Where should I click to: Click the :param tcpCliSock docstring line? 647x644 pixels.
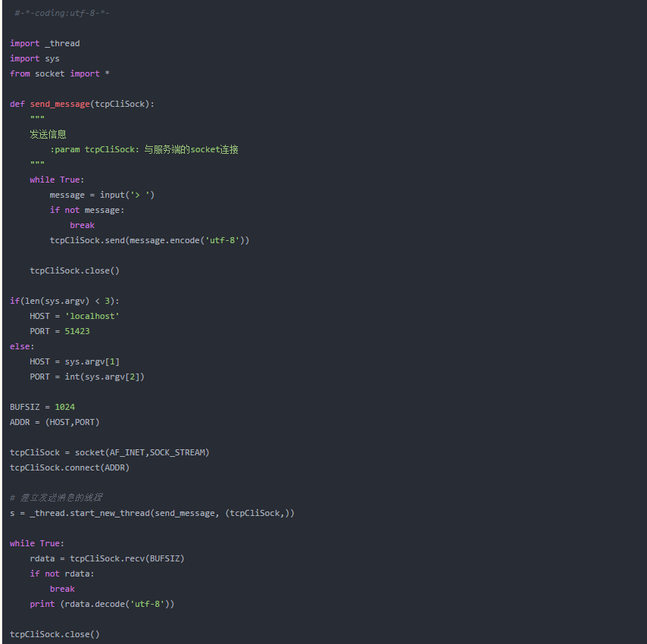144,149
